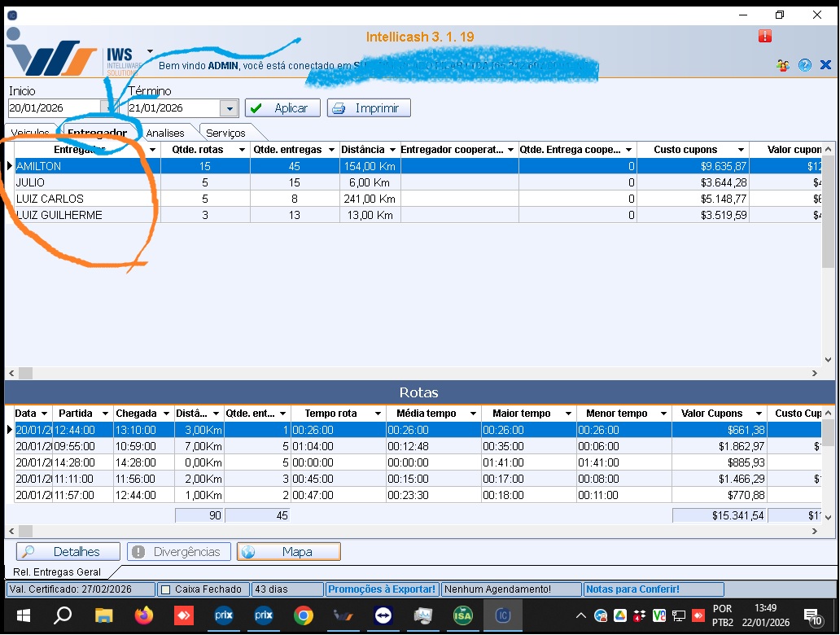Screen dimensions: 840x635
Task: Expand the Tempo rota column filter
Action: (376, 414)
